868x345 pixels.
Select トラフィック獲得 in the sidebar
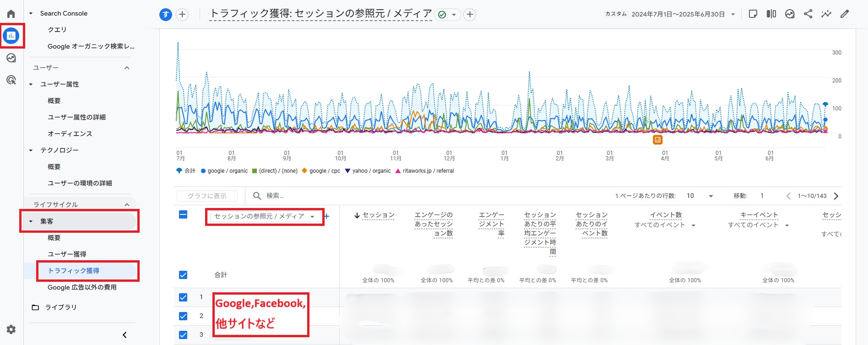click(74, 271)
